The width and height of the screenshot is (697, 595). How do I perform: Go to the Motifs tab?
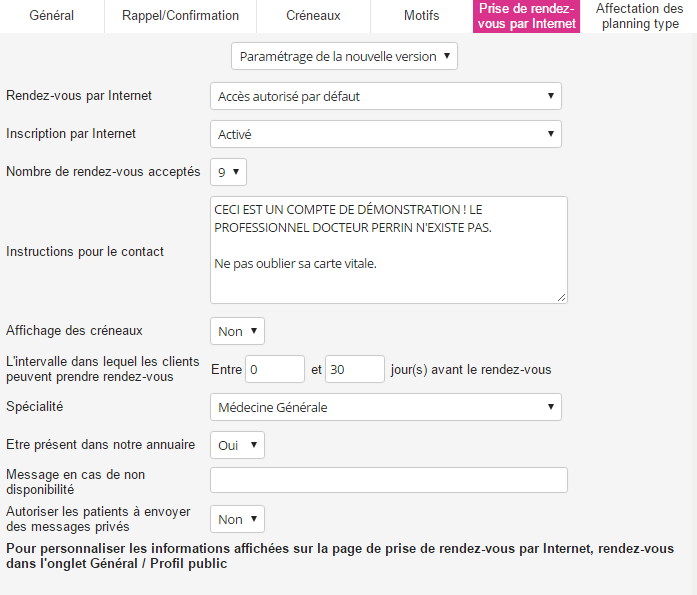click(421, 16)
